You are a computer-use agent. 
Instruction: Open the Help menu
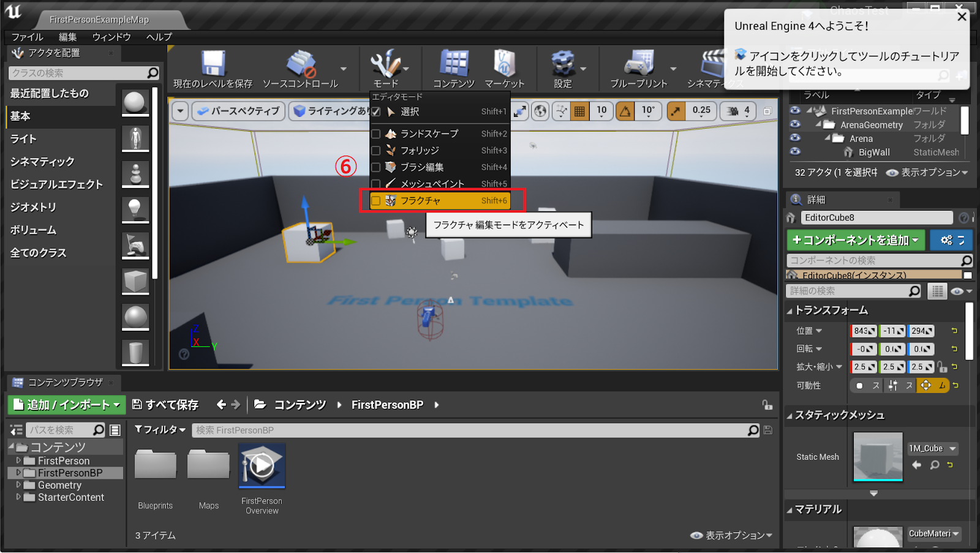pyautogui.click(x=159, y=37)
